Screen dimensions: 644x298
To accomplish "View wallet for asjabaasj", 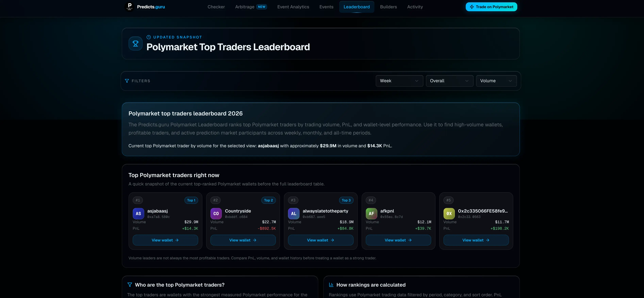I will pyautogui.click(x=165, y=240).
